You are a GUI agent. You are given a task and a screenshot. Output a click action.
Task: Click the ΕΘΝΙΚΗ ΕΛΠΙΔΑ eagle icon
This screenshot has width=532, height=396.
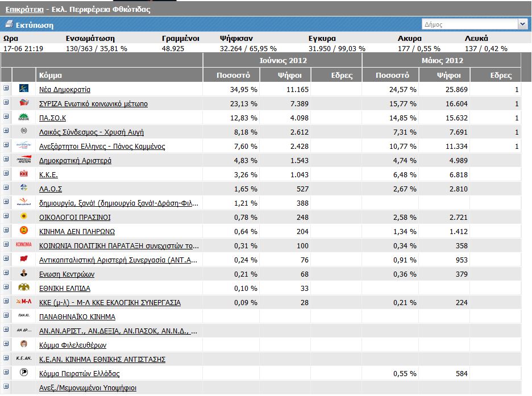(24, 288)
